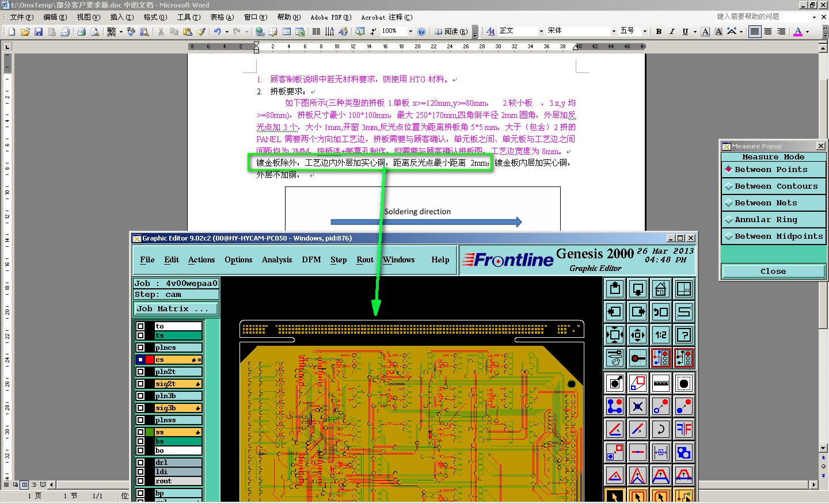Open the measure ruler tool in Genesis
Screen dimensions: 829x504
661,383
